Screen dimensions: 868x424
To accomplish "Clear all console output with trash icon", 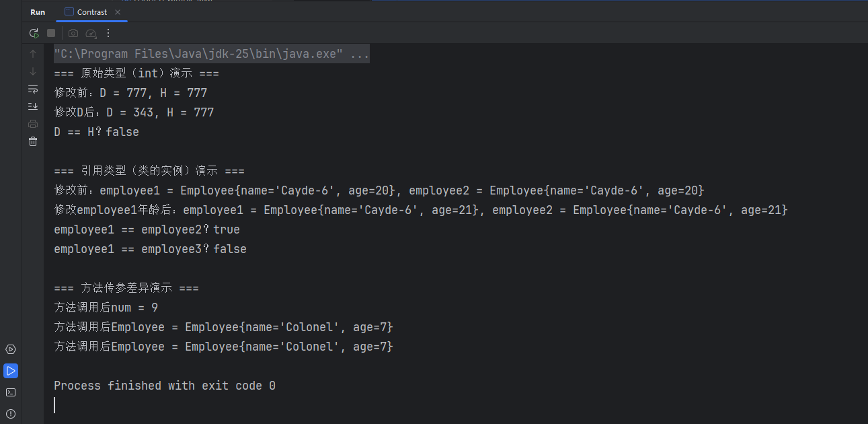I will tap(33, 141).
